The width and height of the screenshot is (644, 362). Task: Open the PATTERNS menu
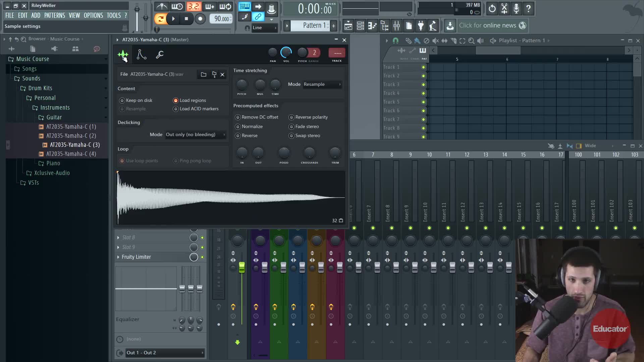[54, 15]
